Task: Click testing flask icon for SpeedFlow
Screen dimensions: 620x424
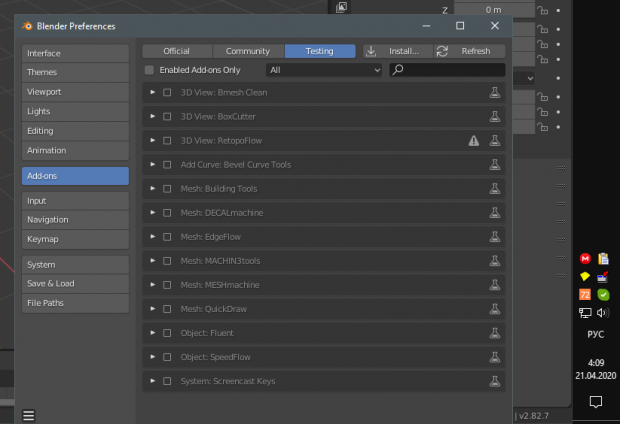Action: click(x=495, y=357)
